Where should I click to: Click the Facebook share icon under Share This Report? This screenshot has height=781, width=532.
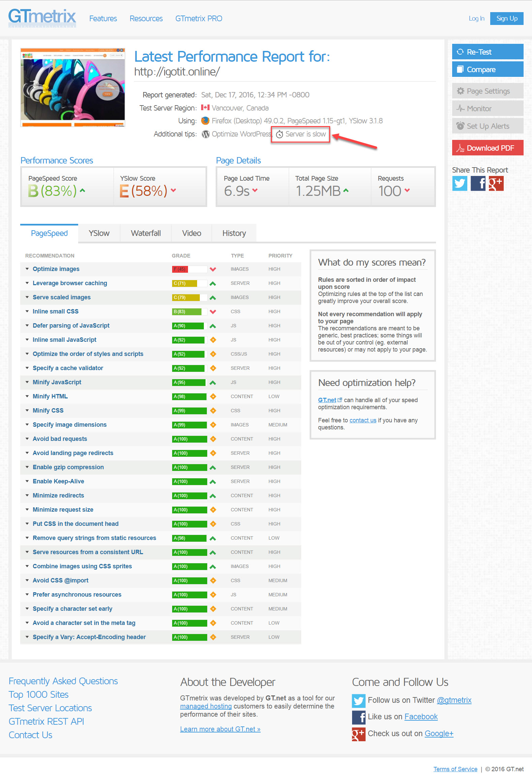(x=478, y=183)
